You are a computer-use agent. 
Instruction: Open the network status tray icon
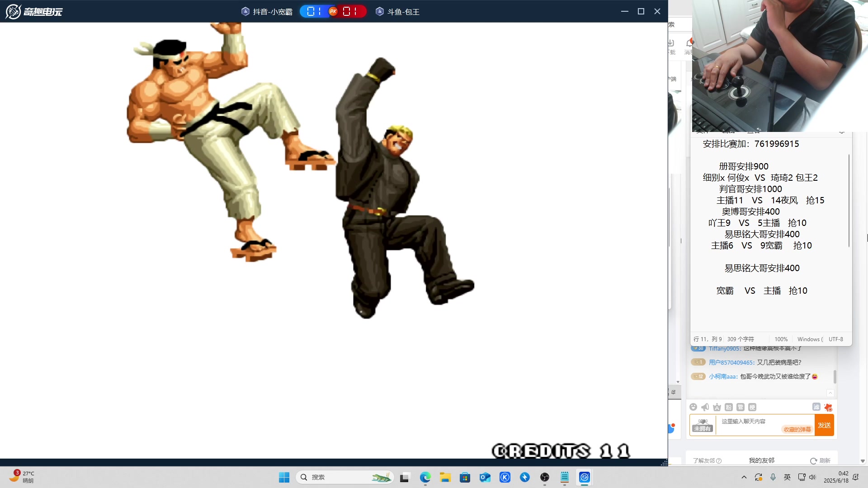tap(802, 477)
